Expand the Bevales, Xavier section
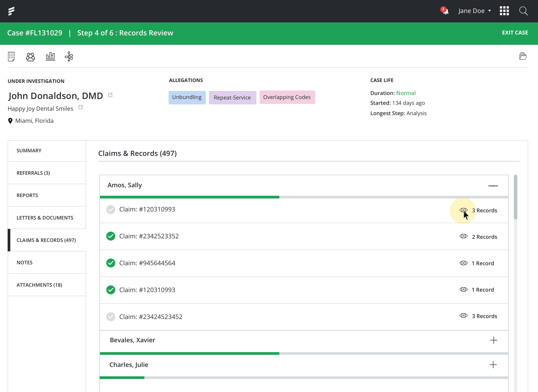Screen dimensions: 538x392 pos(493,340)
